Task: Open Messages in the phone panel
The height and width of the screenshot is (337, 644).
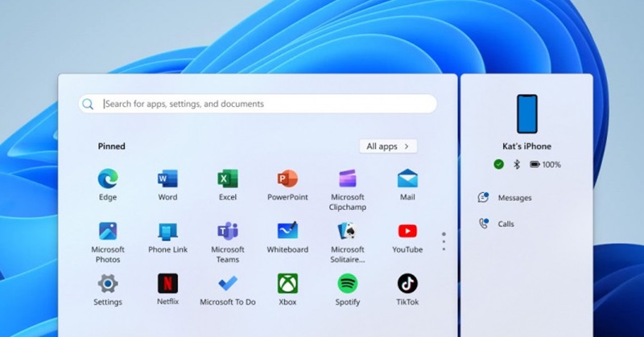Action: click(x=505, y=198)
